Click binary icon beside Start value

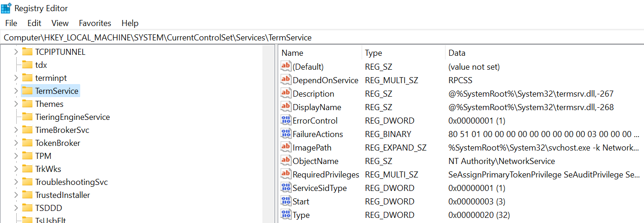(x=286, y=201)
